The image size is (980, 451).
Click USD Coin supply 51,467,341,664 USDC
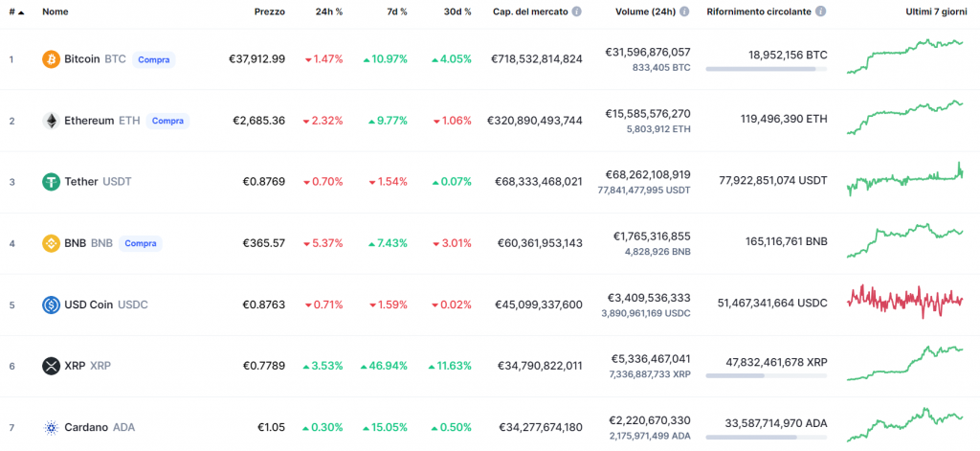pyautogui.click(x=772, y=304)
